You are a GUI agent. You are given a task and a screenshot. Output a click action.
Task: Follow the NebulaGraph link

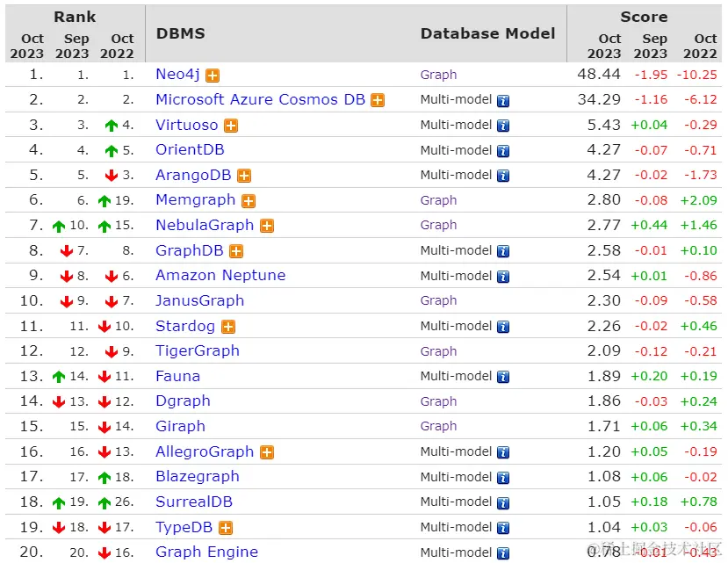pyautogui.click(x=205, y=226)
